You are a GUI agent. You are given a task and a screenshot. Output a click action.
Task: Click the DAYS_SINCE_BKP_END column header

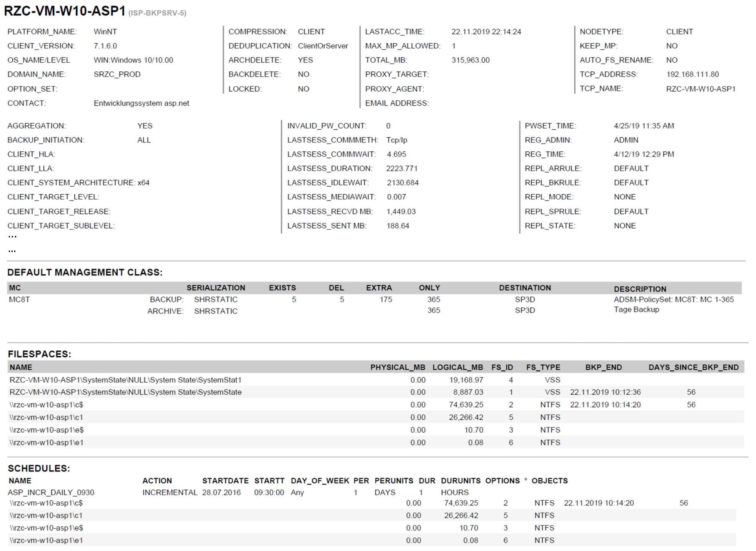point(693,367)
